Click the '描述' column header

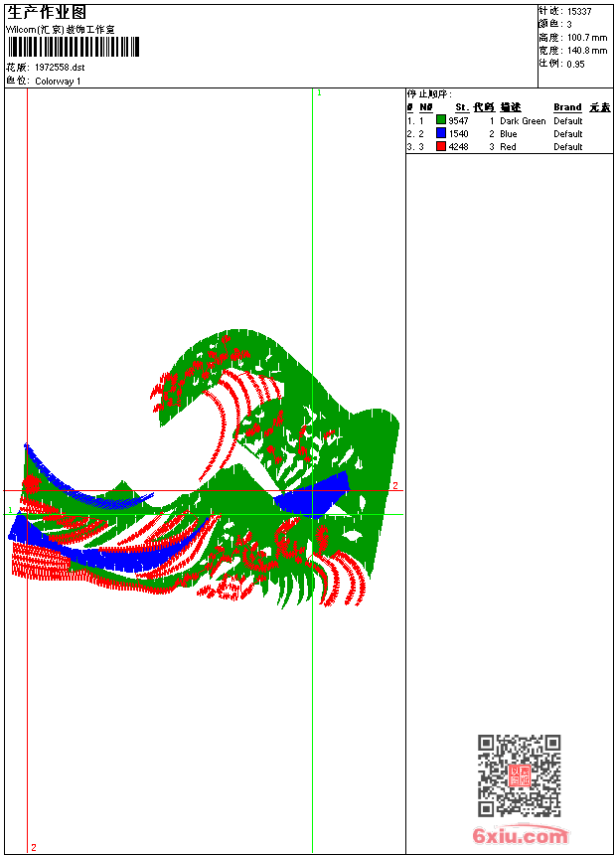511,107
